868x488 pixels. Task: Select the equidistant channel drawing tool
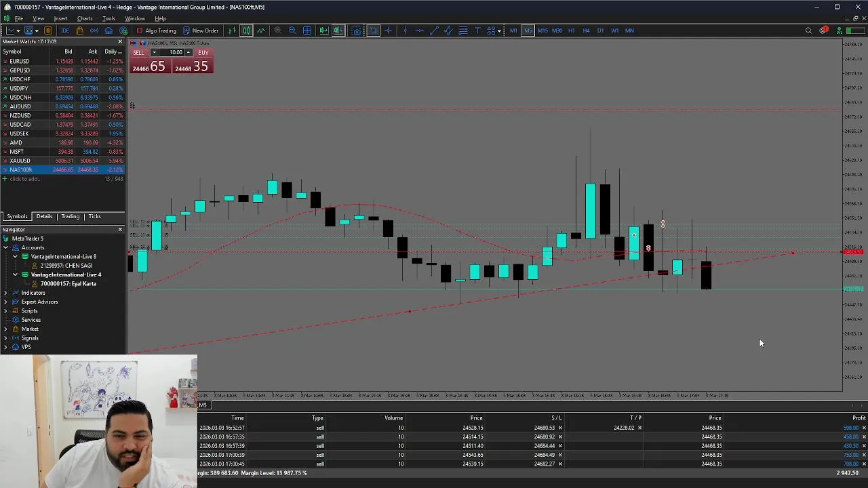pos(448,30)
